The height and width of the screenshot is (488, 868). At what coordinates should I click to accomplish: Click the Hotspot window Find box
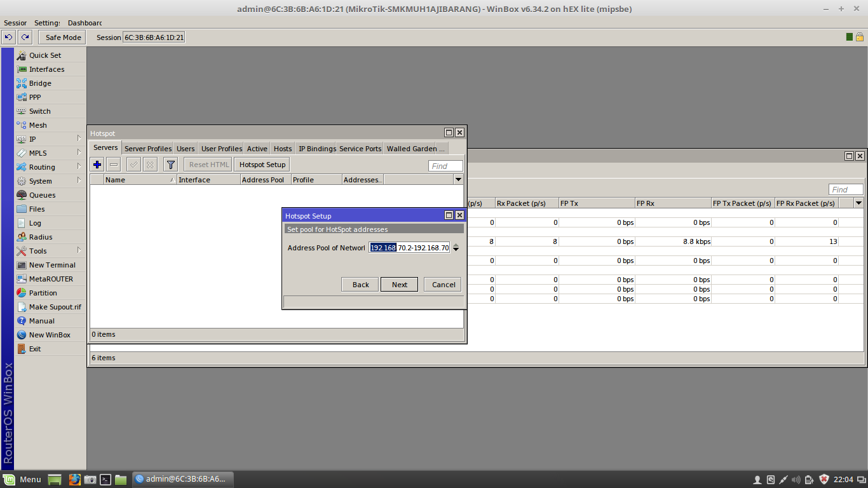point(445,166)
